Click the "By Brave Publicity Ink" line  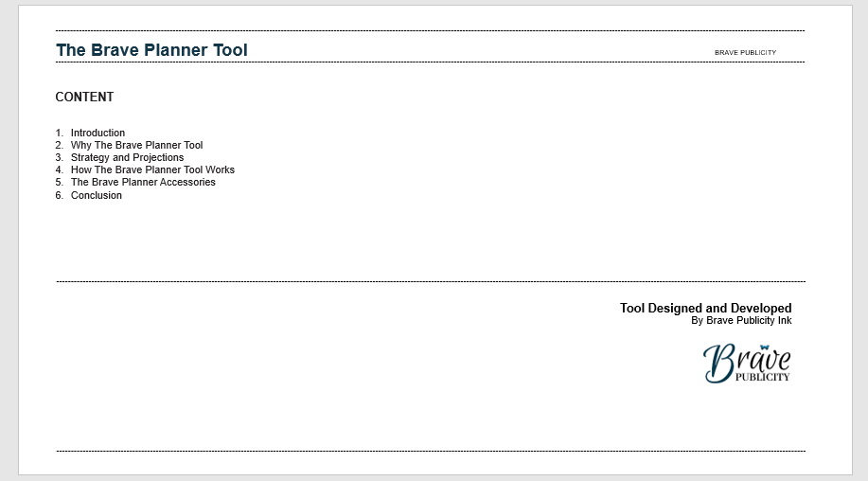pos(741,321)
